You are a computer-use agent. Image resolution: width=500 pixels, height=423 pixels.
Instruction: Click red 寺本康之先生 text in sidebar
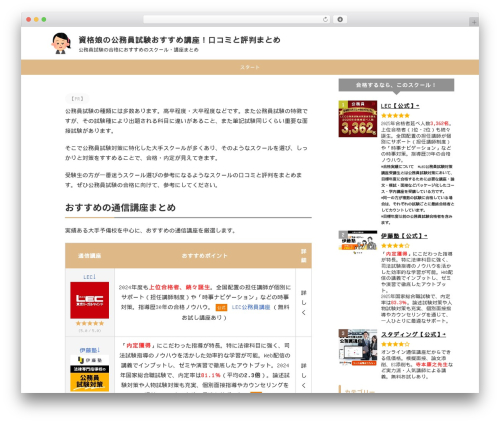(431, 365)
